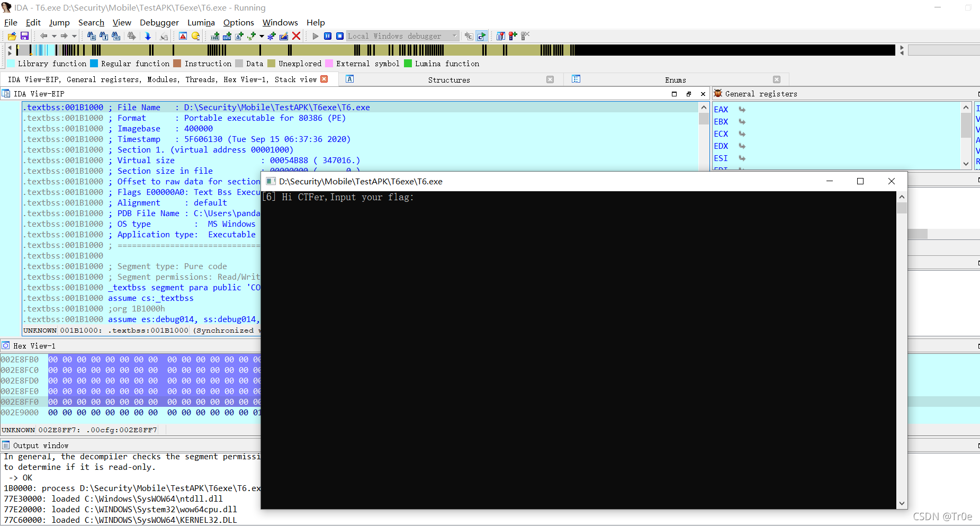Image resolution: width=980 pixels, height=526 pixels.
Task: Click the binoculars text search icon
Action: [x=104, y=36]
